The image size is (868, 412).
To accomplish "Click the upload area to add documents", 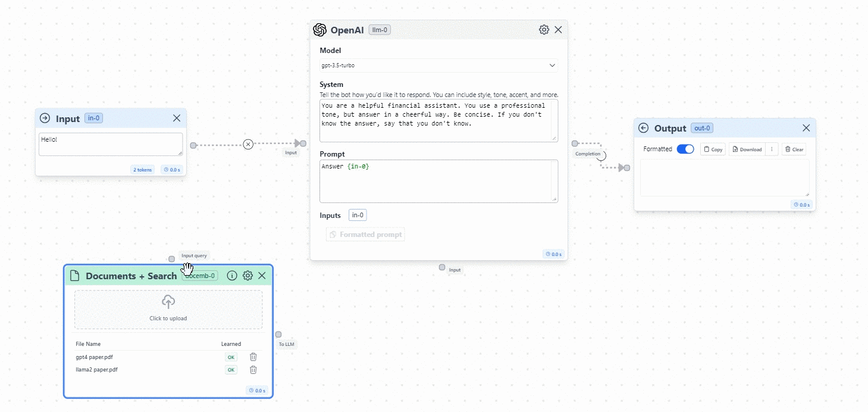I will click(x=168, y=310).
